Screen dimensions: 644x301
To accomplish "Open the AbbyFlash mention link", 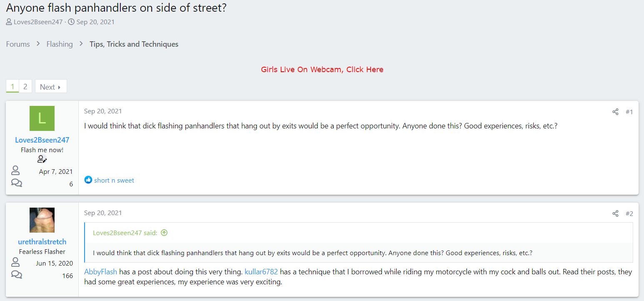I will 100,272.
